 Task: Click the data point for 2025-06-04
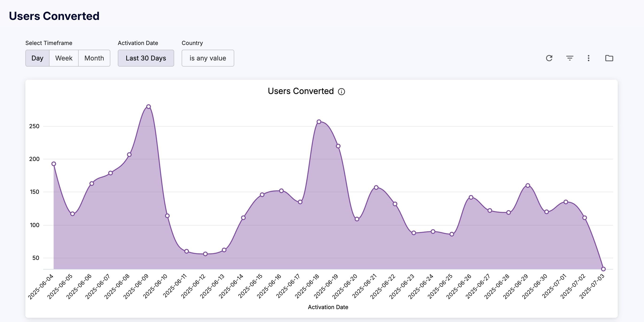[x=54, y=164]
